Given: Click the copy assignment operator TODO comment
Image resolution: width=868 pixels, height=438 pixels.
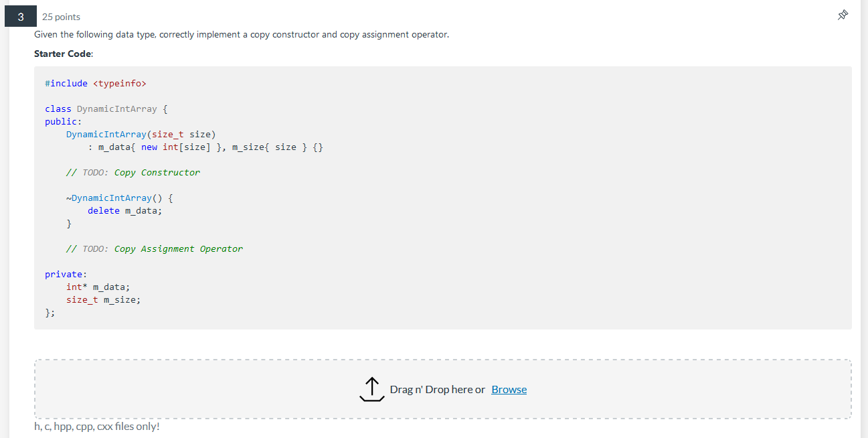Looking at the screenshot, I should [153, 248].
